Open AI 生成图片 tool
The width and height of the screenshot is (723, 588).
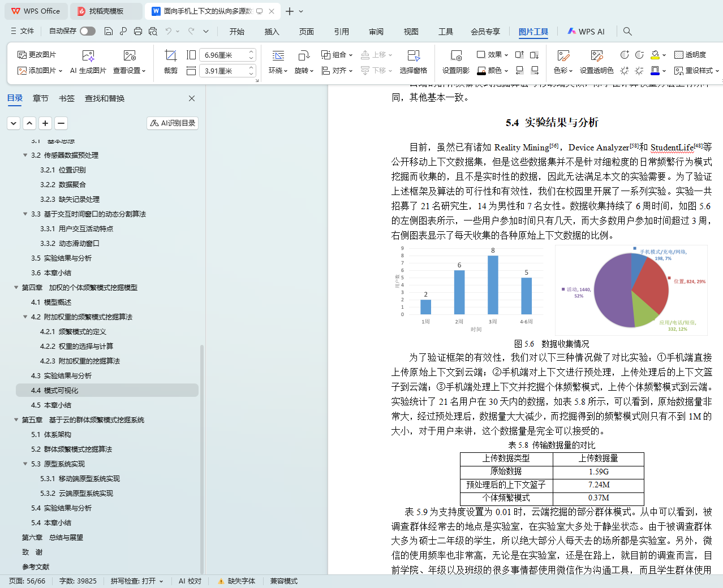click(88, 61)
